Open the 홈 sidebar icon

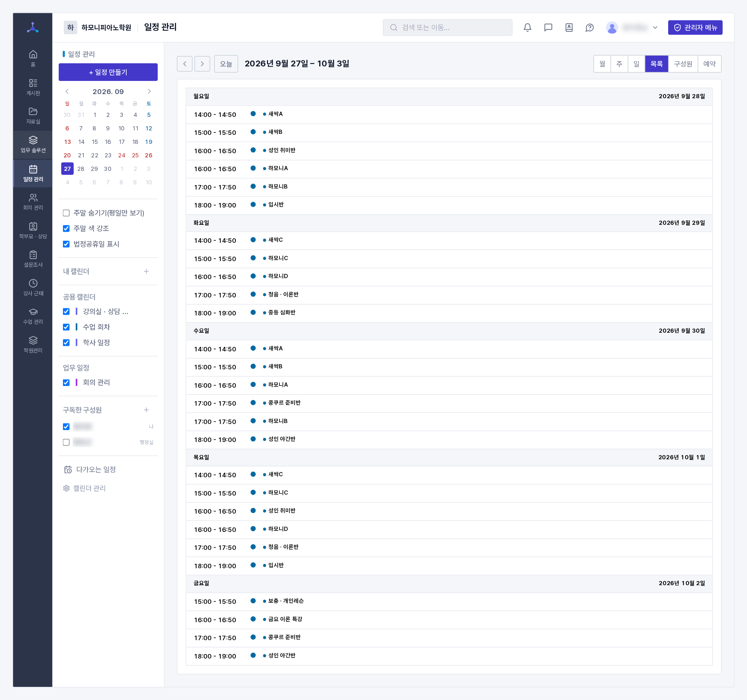pos(33,58)
